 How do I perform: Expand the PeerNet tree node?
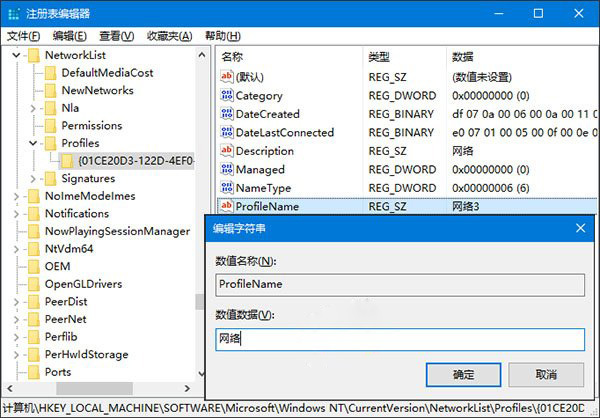[16, 320]
